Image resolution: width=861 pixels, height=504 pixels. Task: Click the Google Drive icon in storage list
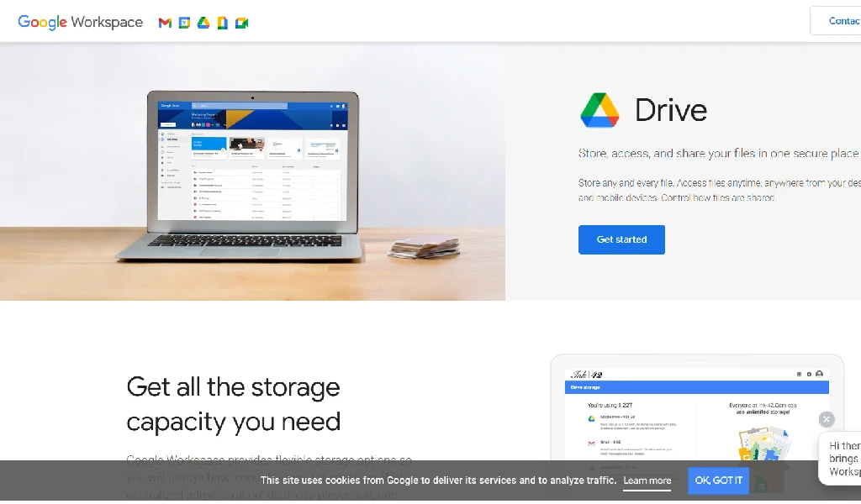point(591,418)
